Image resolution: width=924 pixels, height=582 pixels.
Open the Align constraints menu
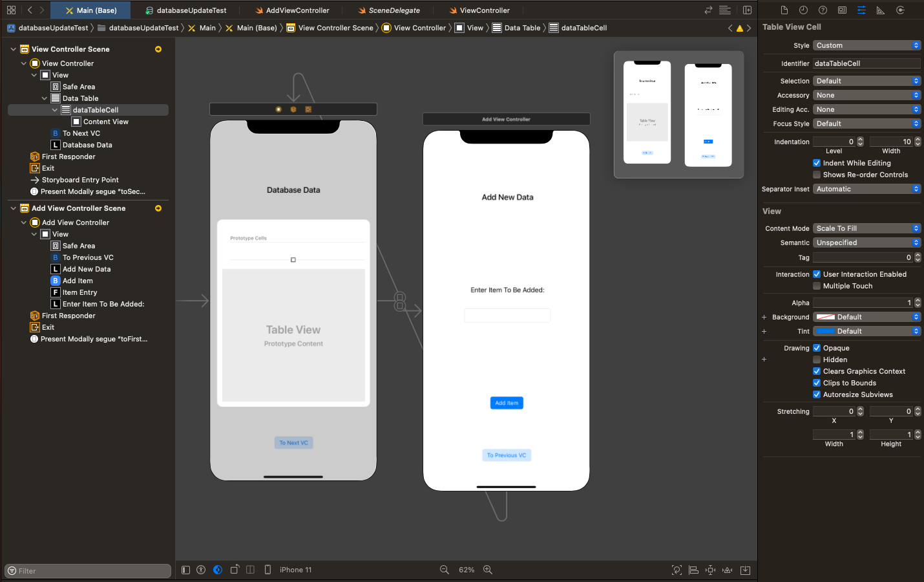coord(693,570)
